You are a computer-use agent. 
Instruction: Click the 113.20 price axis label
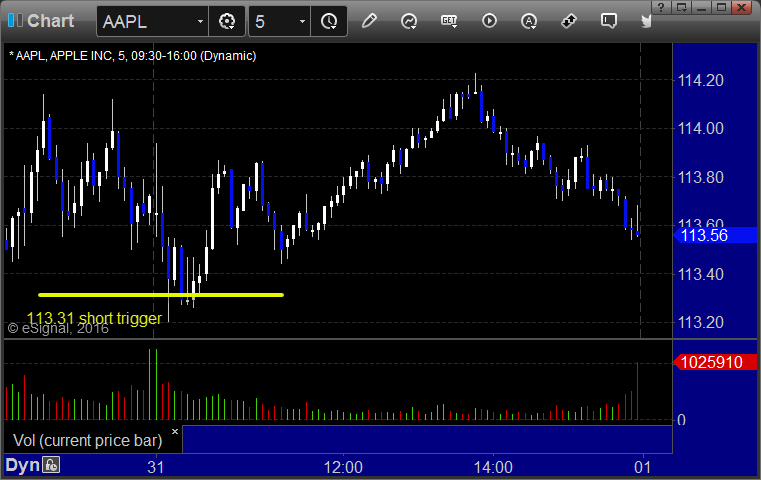(x=700, y=322)
